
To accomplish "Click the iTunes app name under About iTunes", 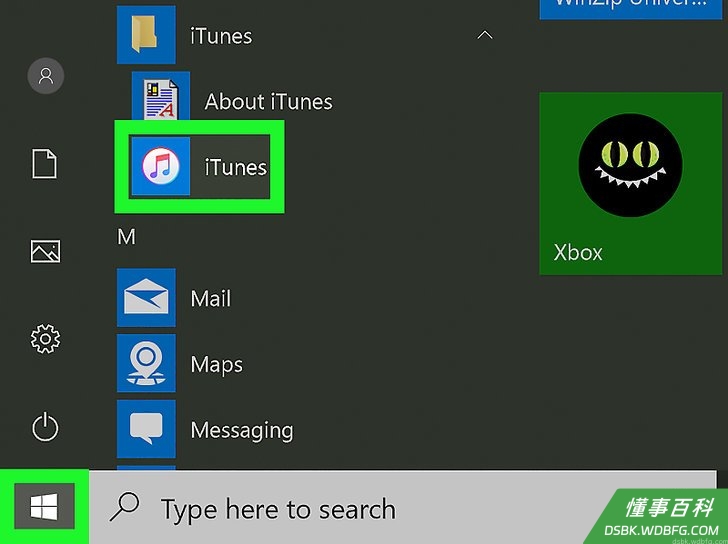I will 236,167.
